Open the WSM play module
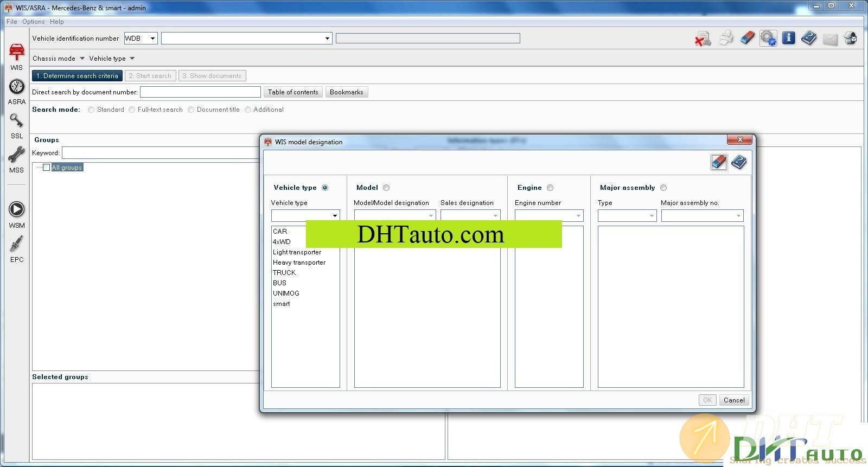This screenshot has height=467, width=868. click(x=16, y=215)
